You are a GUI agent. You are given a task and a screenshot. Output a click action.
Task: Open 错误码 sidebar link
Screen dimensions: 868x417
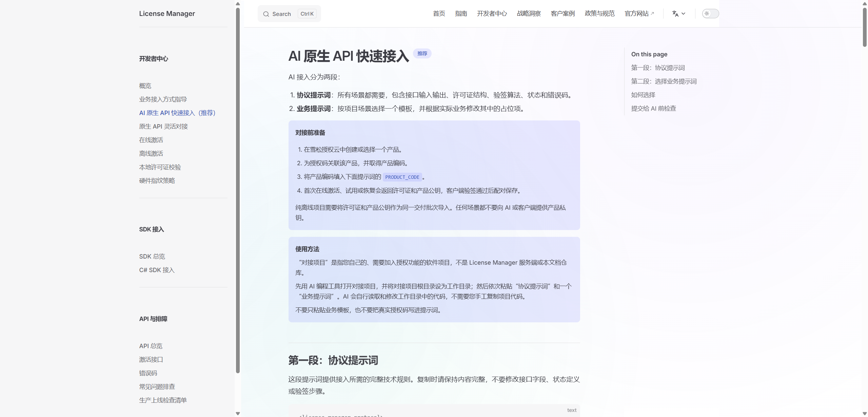coord(148,373)
